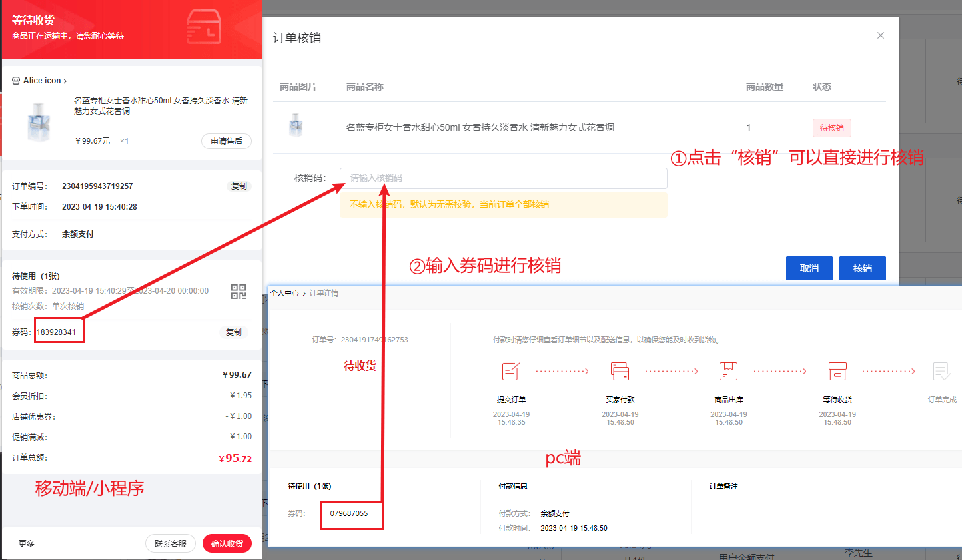Screen dimensions: 962x560
Task: Click product name in dialog table row
Action: tap(480, 127)
